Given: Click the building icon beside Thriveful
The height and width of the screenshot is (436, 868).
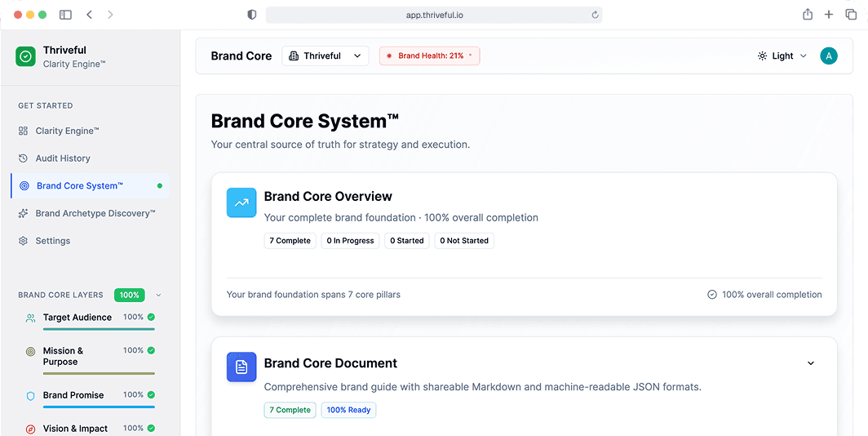Looking at the screenshot, I should 294,56.
